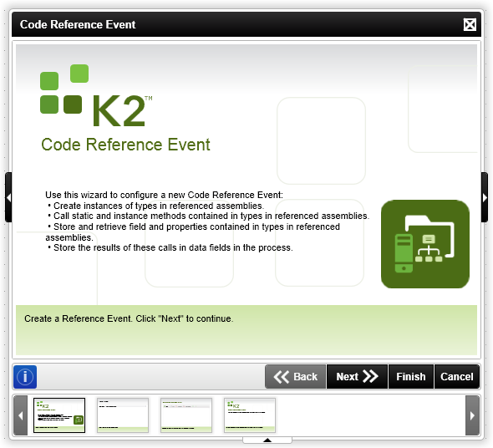Cancel the Code Reference Event wizard

coord(456,377)
